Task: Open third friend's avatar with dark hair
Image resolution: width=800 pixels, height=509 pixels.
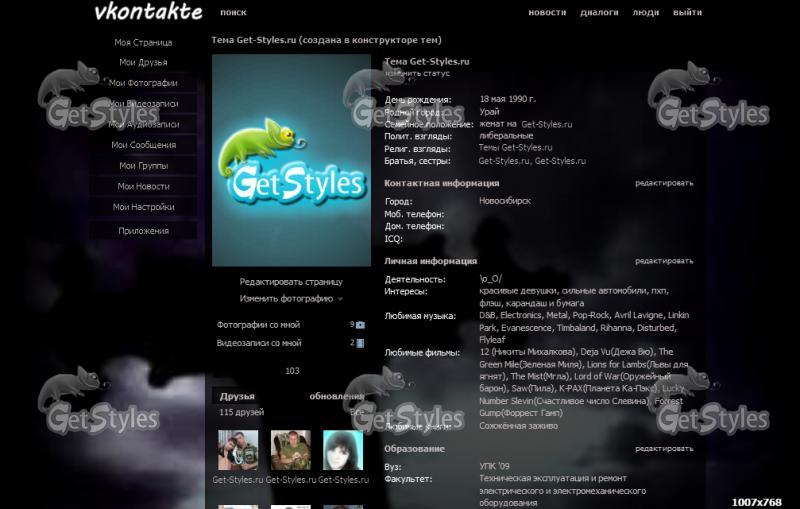Action: tap(343, 450)
